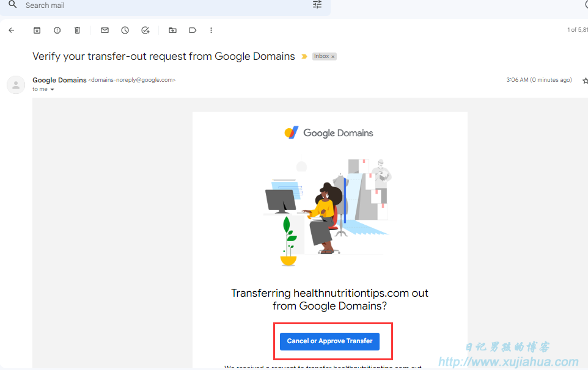Expand recipient details next to 'to me'
The height and width of the screenshot is (370, 588).
[x=52, y=90]
